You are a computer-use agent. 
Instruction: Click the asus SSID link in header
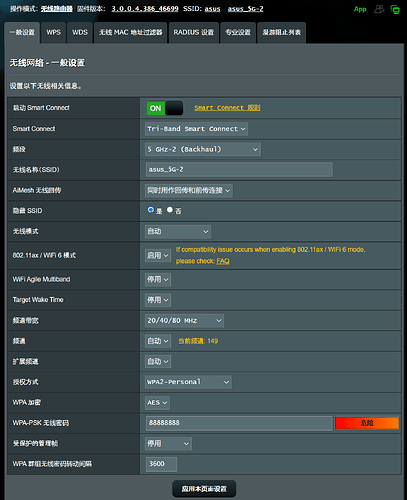212,9
